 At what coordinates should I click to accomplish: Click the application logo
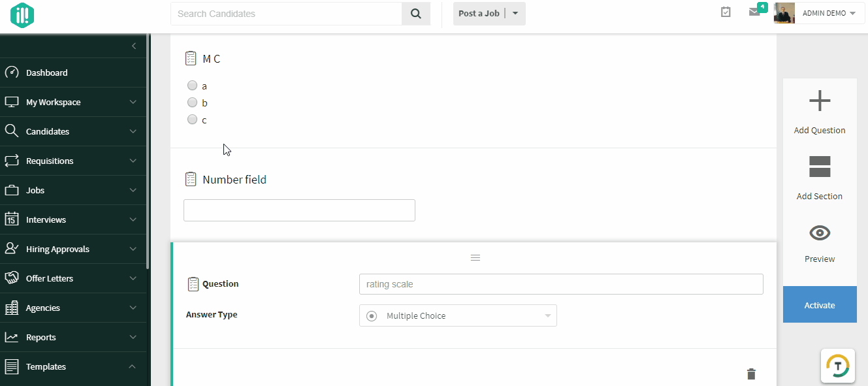click(22, 15)
